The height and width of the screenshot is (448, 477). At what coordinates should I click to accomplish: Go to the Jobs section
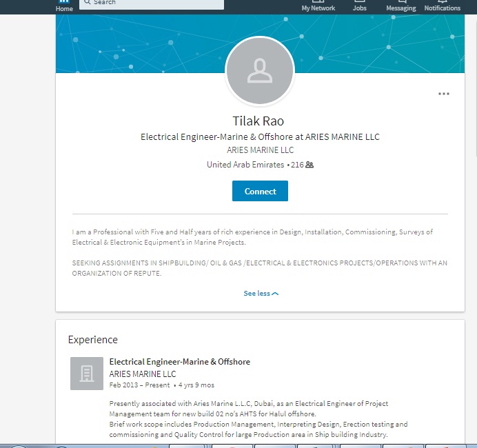360,6
